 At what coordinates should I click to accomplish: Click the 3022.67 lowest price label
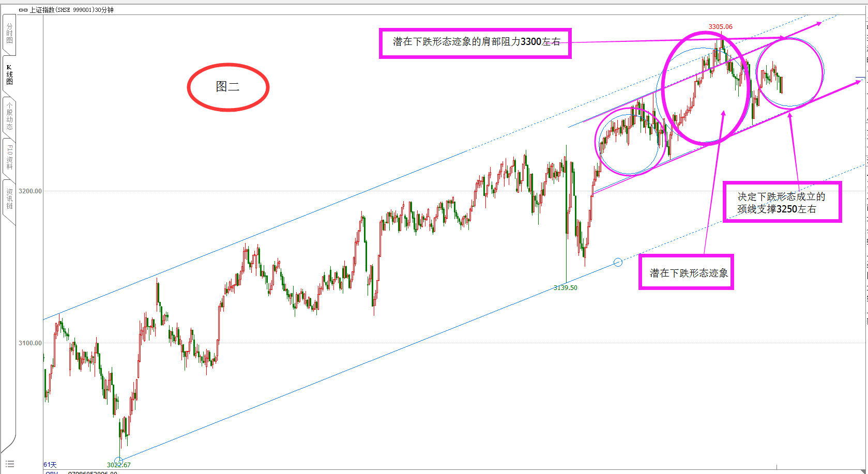coord(119,465)
